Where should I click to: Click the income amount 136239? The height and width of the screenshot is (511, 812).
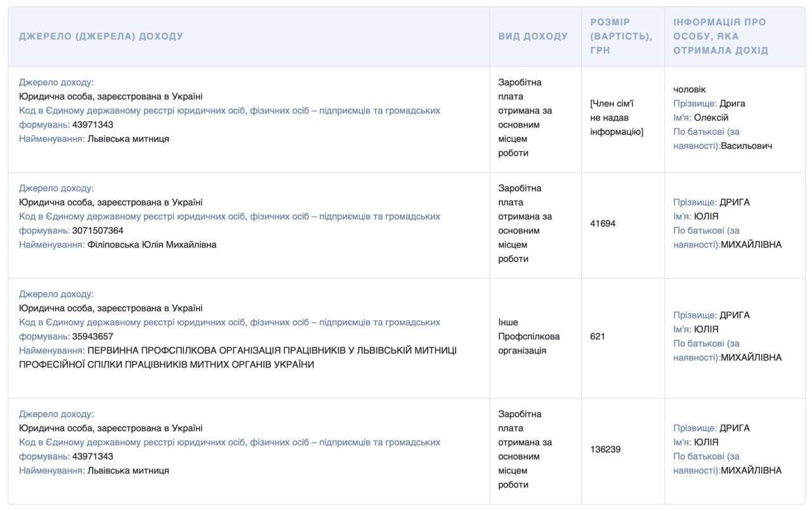click(605, 449)
